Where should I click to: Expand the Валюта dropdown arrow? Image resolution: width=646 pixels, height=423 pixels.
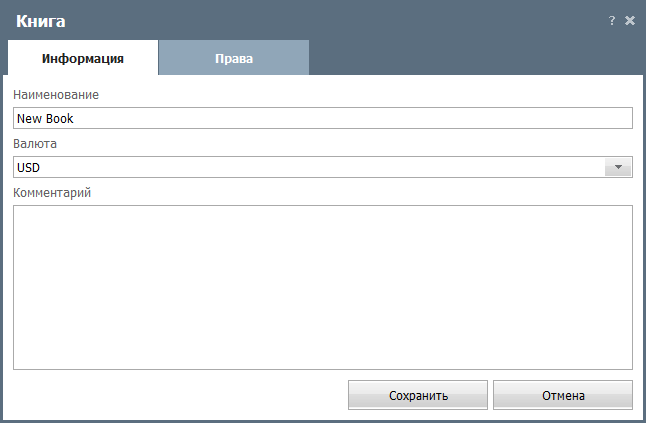click(618, 167)
